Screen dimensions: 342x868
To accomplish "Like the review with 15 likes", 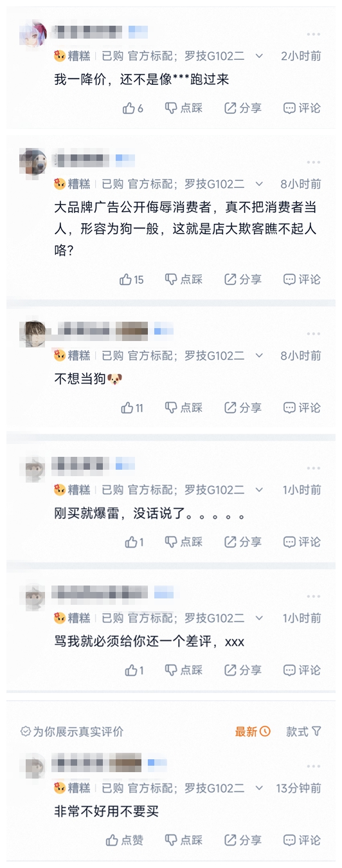I will tap(132, 280).
